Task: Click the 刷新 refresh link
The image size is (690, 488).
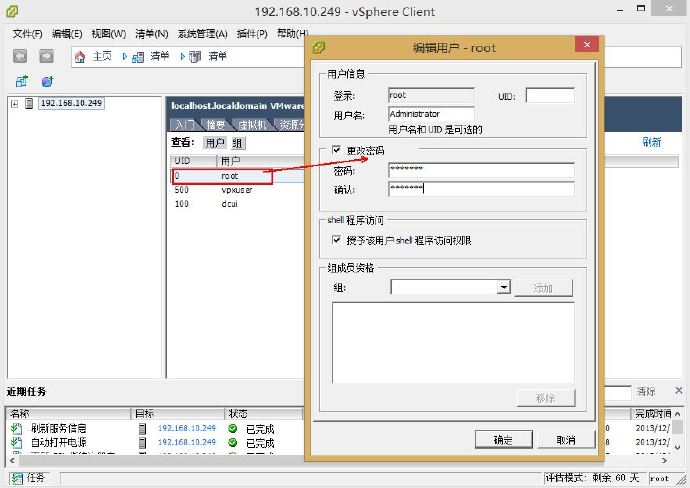Action: click(x=652, y=142)
